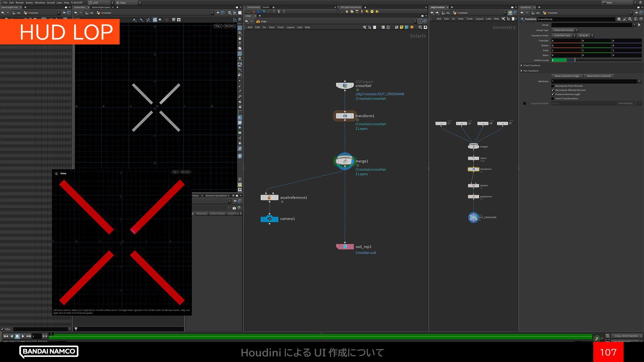Click the usd_rop1 node icon
This screenshot has width=644, height=362.
point(345,247)
